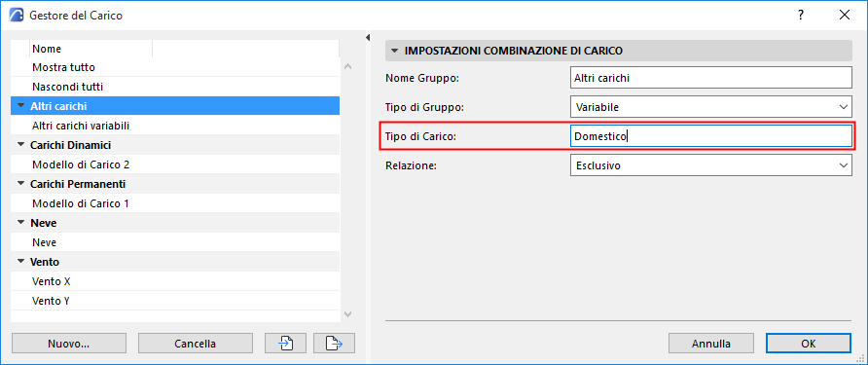Click the Nome Gruppo input field
Viewport: 868px width, 365px height.
710,78
